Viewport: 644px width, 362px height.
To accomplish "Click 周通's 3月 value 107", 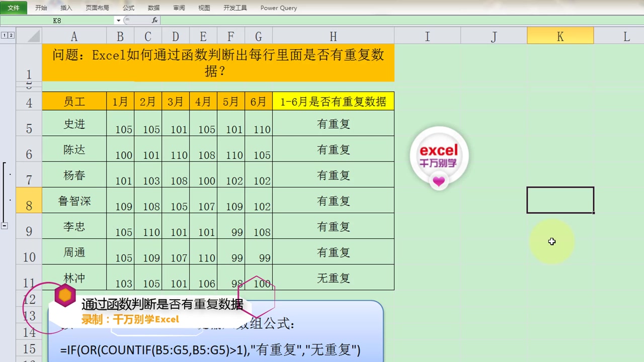I will click(176, 251).
